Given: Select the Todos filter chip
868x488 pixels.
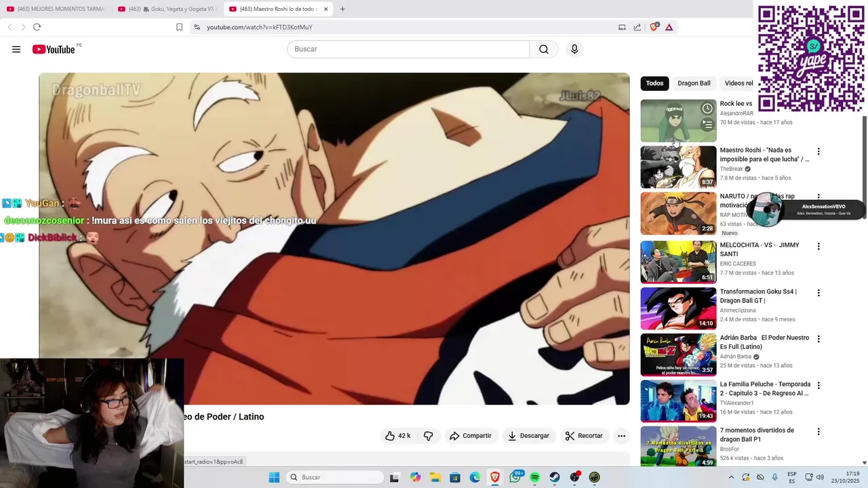Looking at the screenshot, I should pos(654,83).
